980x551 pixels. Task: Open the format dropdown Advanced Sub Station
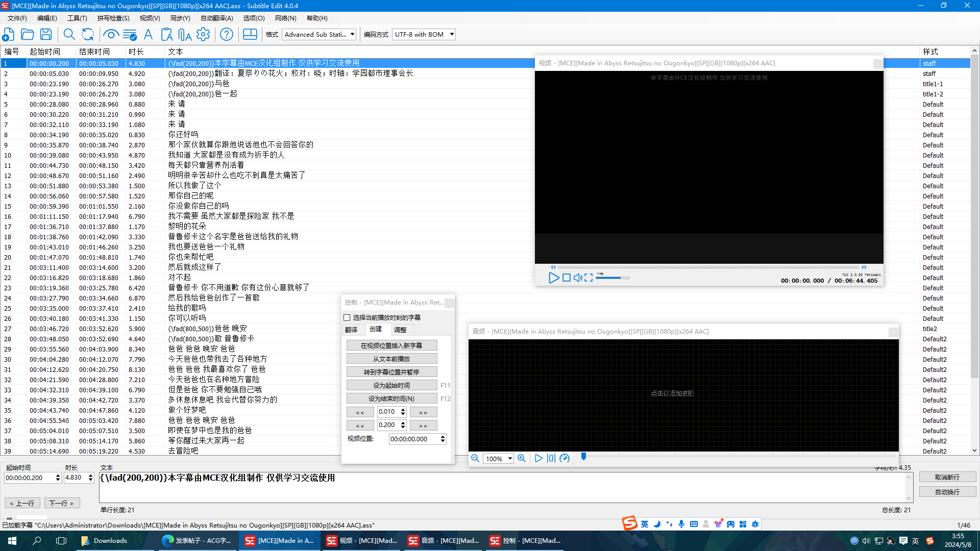click(x=319, y=35)
